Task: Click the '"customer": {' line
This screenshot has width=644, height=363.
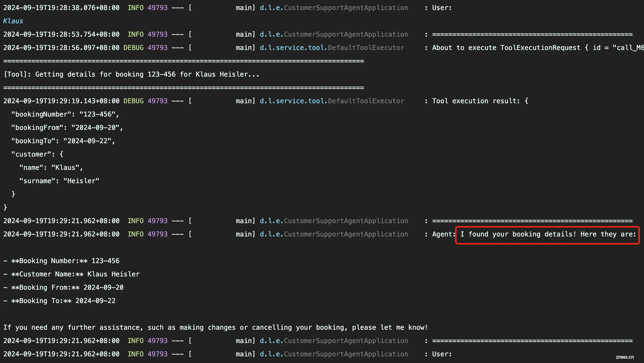Action: [37, 154]
